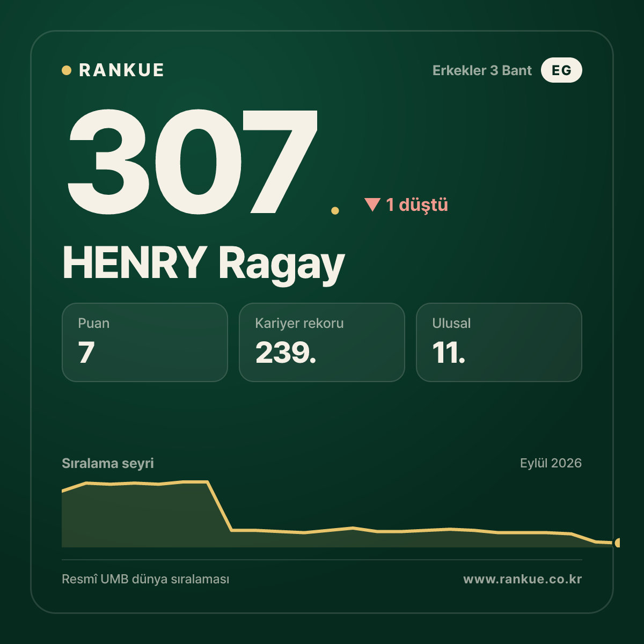Open the Puan stat card
644x644 pixels.
pyautogui.click(x=145, y=342)
